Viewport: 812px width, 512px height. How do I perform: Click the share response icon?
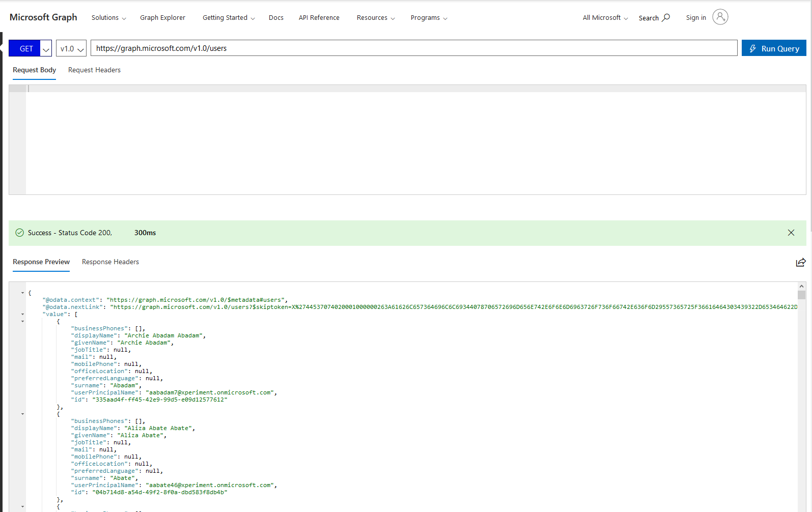[801, 262]
